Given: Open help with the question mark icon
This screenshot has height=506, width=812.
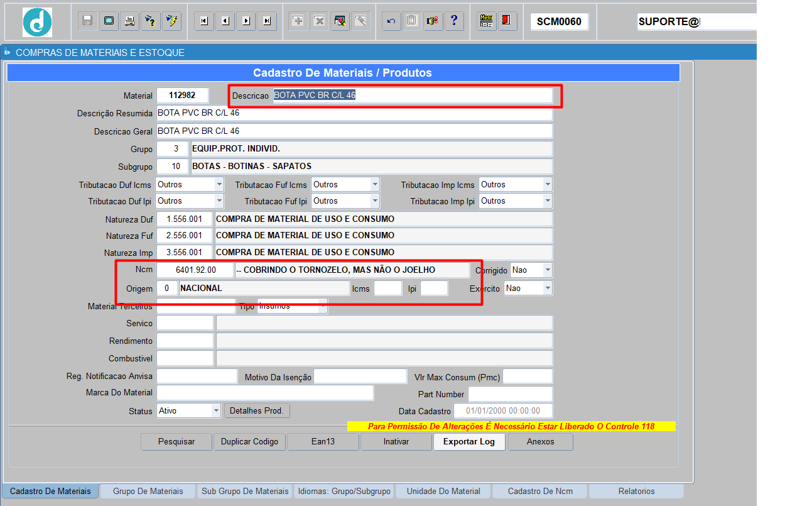Looking at the screenshot, I should coord(453,21).
